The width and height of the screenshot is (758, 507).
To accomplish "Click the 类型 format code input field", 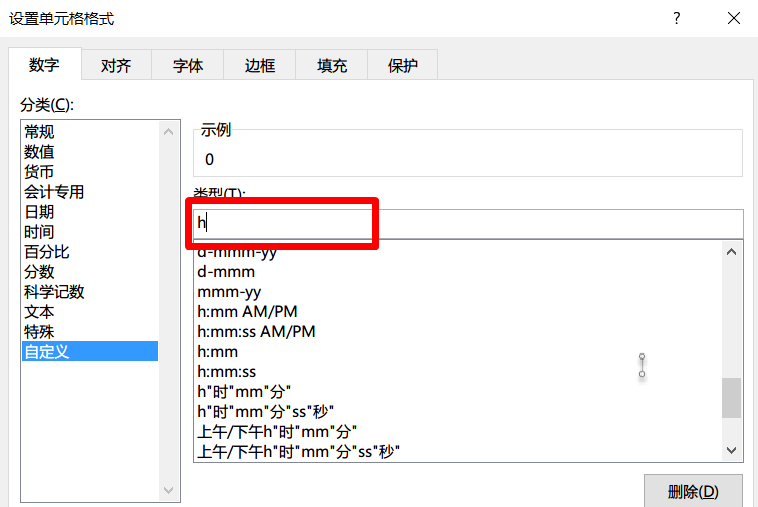I will point(468,223).
